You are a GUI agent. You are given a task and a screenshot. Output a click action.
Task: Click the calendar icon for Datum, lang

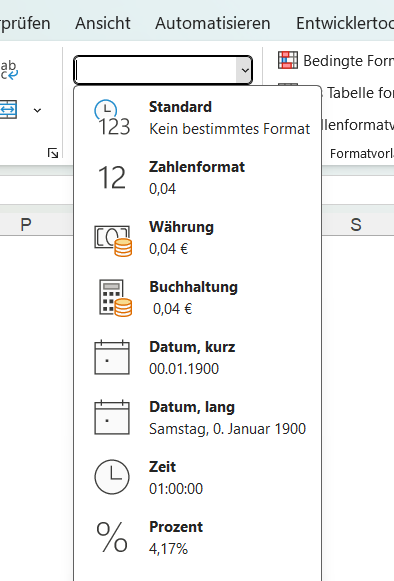coord(112,417)
